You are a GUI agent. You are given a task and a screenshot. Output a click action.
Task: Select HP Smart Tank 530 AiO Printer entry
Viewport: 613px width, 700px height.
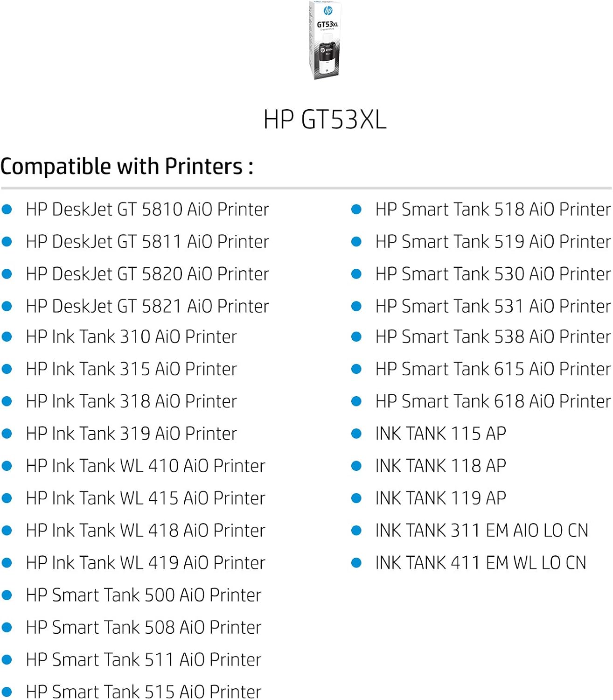pos(493,274)
